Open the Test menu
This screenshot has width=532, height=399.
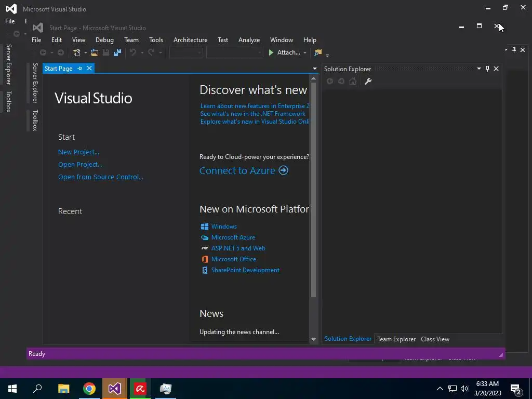pyautogui.click(x=223, y=40)
